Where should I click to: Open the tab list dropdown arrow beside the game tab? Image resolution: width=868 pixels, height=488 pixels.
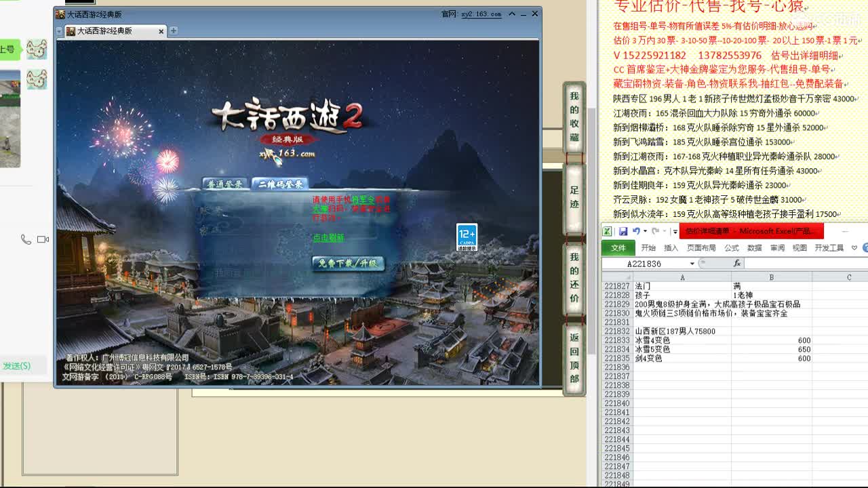(x=59, y=31)
